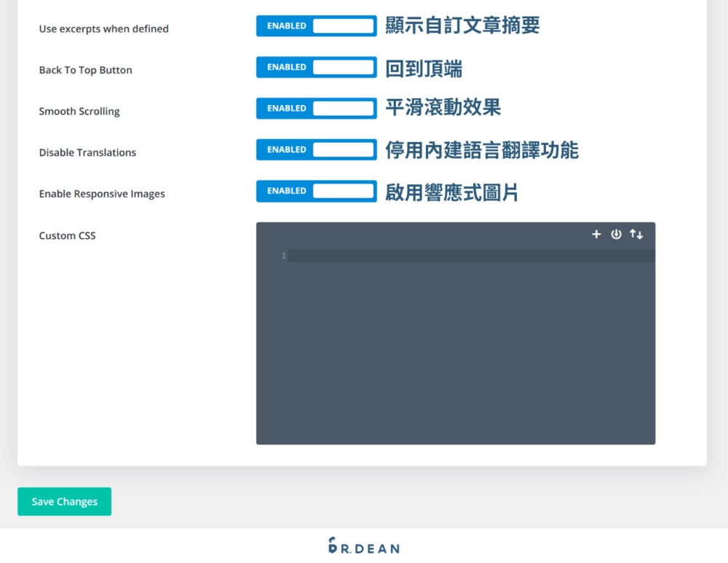Screen dimensions: 728x563
Task: Click line number 1 in the CSS editor
Action: point(283,255)
